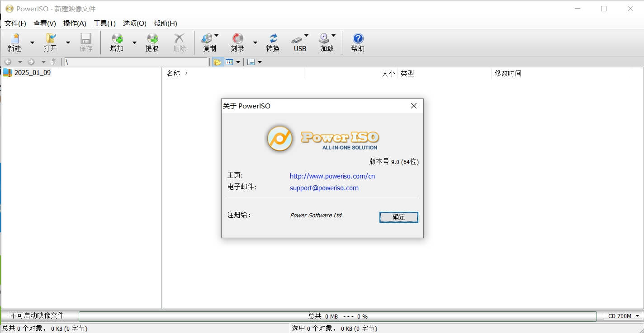Screen dimensions: 644x333
Task: Open the forward history dropdown arrow
Action: tap(43, 62)
